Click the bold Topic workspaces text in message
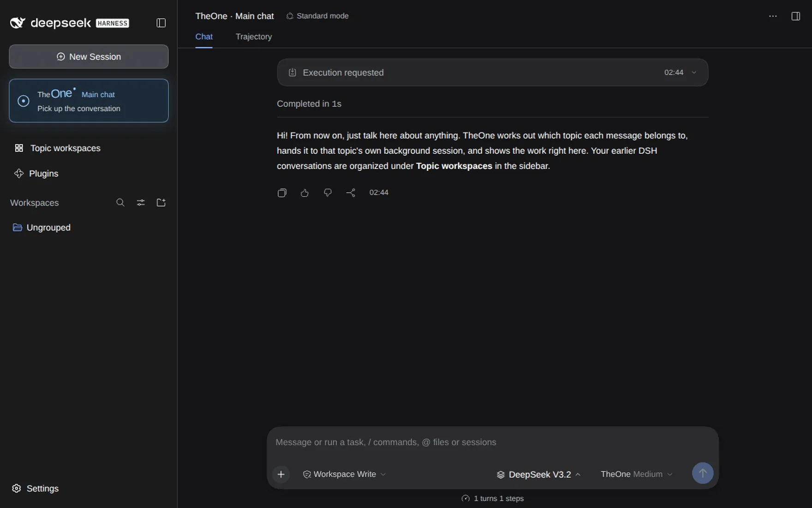The image size is (812, 508). point(454,166)
